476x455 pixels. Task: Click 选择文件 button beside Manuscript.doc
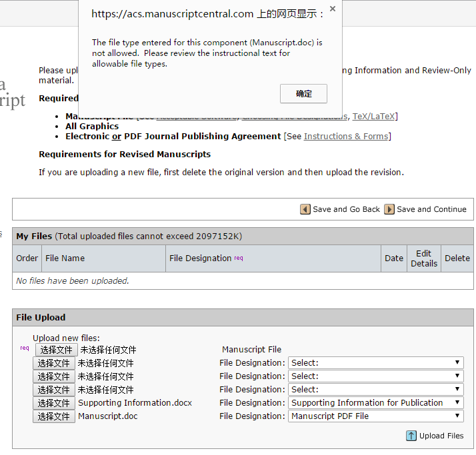(54, 416)
